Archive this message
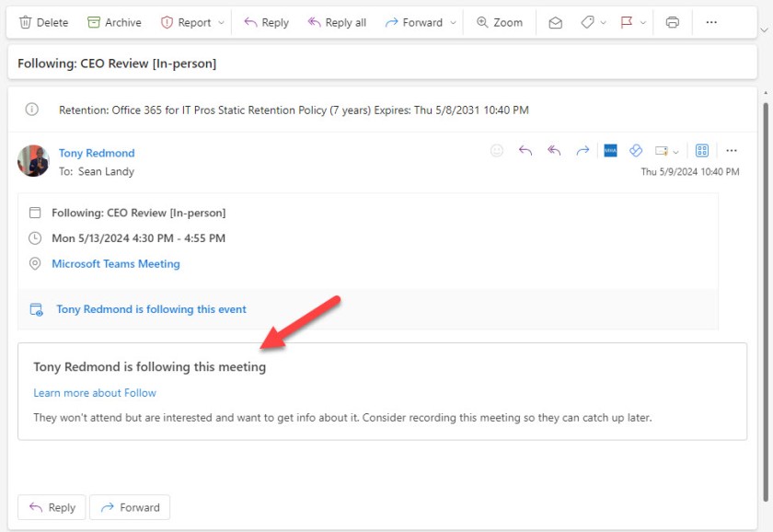The image size is (773, 532). pos(114,23)
